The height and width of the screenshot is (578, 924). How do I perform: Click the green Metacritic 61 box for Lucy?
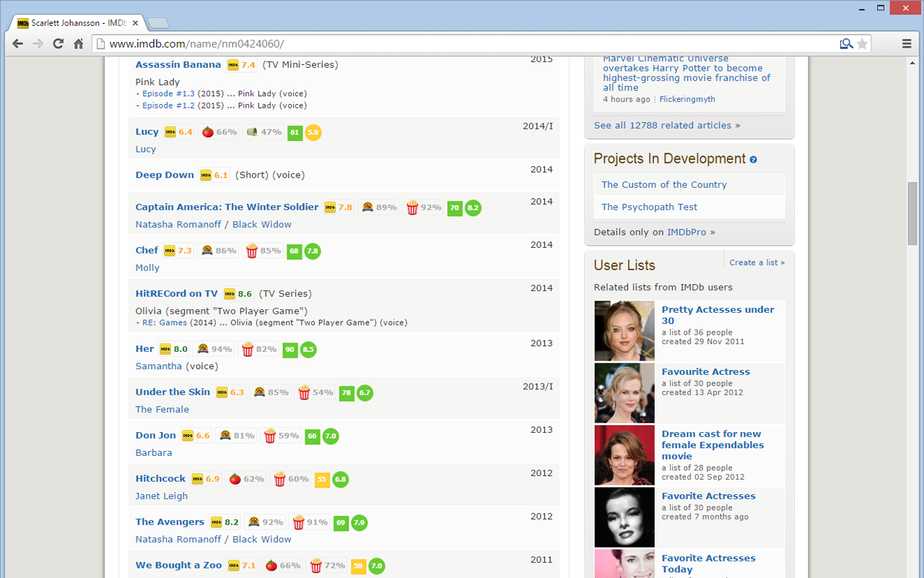click(295, 132)
